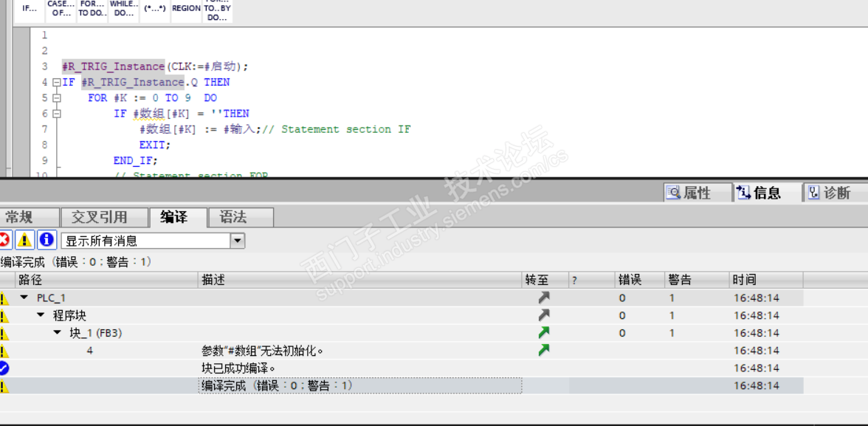Click the warning icon on 块_1 (FB3) row
The height and width of the screenshot is (426, 868).
coord(4,334)
